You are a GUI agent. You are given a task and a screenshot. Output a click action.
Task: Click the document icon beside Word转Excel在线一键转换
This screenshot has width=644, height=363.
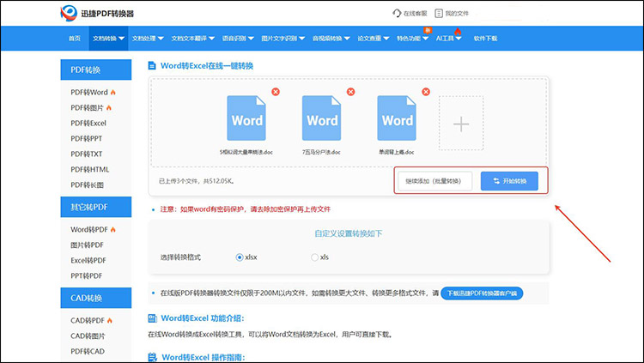pos(152,66)
